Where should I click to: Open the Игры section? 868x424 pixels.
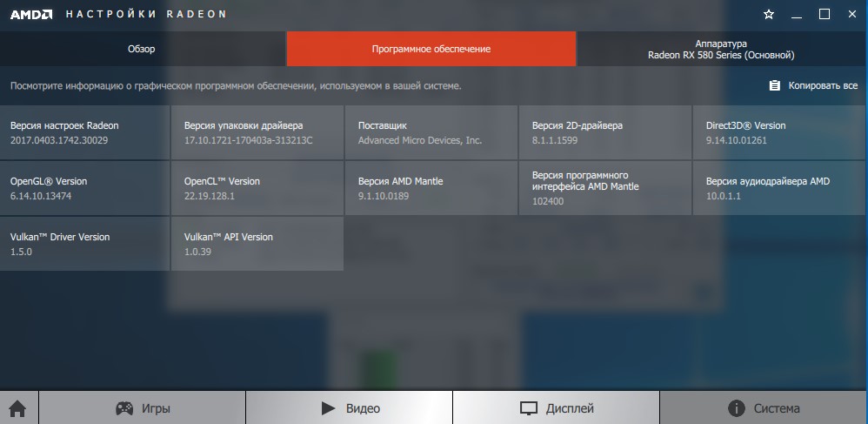[x=143, y=408]
